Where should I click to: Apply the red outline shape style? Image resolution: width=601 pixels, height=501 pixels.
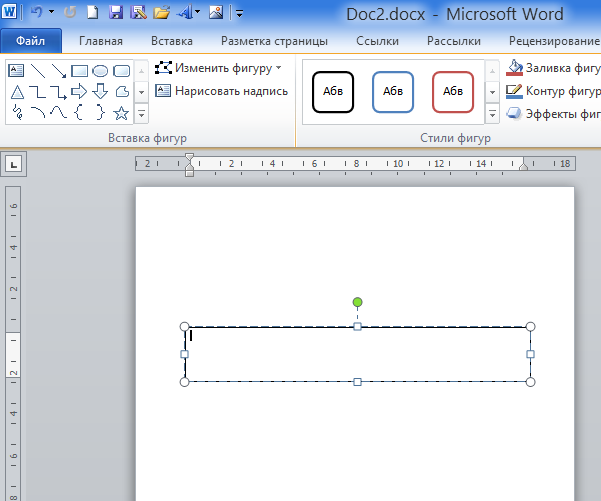click(x=453, y=92)
